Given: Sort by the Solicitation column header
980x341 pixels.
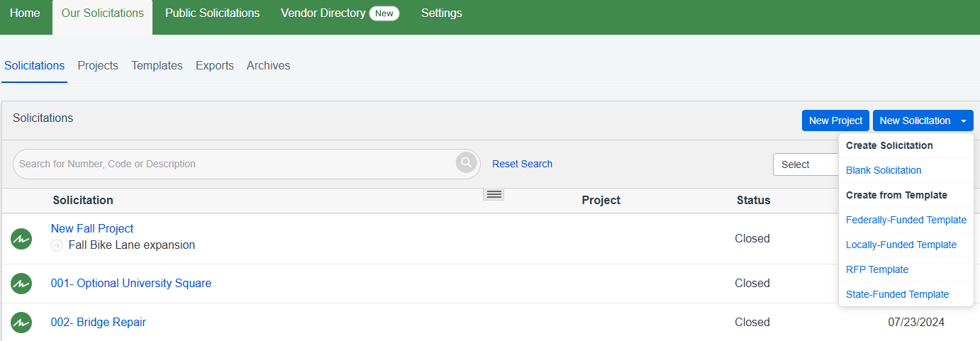Looking at the screenshot, I should tap(83, 201).
